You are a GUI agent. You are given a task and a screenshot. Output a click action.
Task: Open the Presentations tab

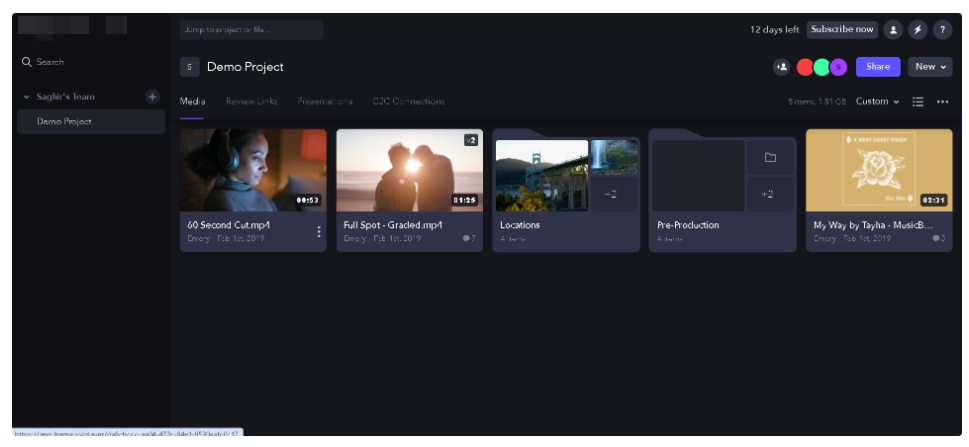(x=325, y=102)
